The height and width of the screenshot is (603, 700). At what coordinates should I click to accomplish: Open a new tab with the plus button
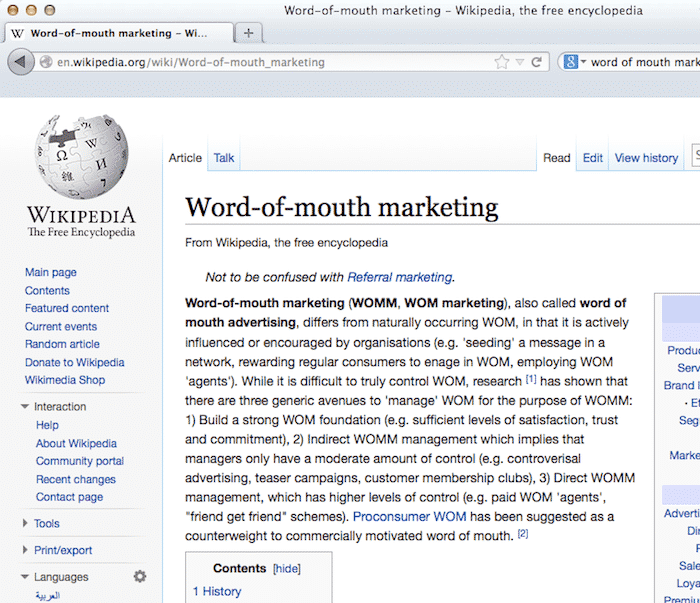click(x=249, y=33)
